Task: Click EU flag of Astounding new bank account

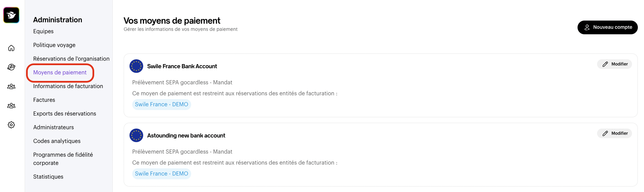Action: (136, 135)
